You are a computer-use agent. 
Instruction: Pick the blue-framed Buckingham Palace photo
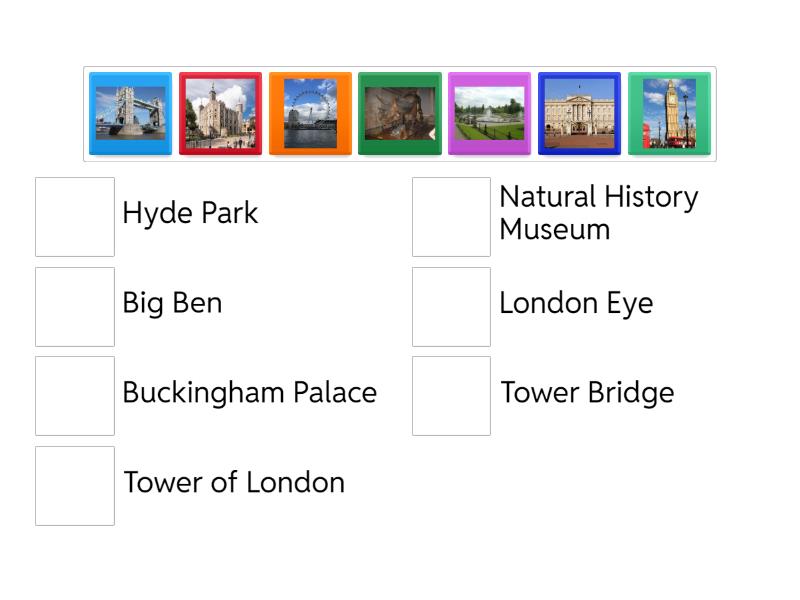(580, 113)
